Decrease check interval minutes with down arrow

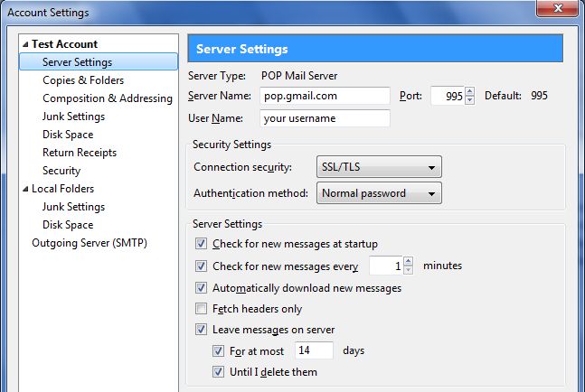click(408, 270)
